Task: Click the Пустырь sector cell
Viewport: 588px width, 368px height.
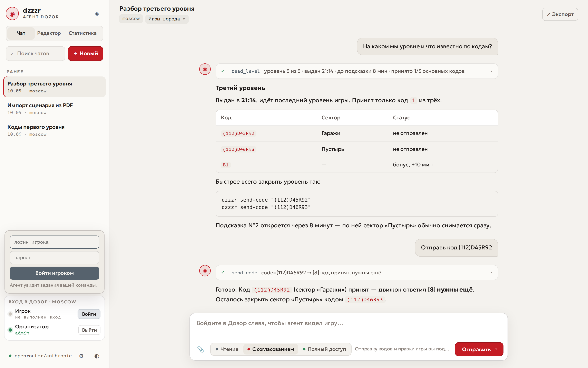Action: [333, 149]
